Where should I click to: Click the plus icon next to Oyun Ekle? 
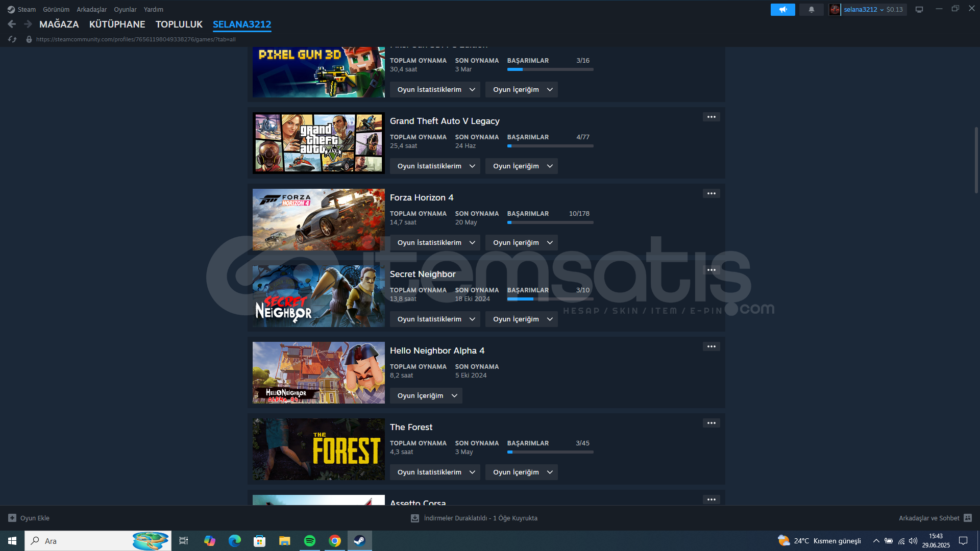click(x=12, y=518)
